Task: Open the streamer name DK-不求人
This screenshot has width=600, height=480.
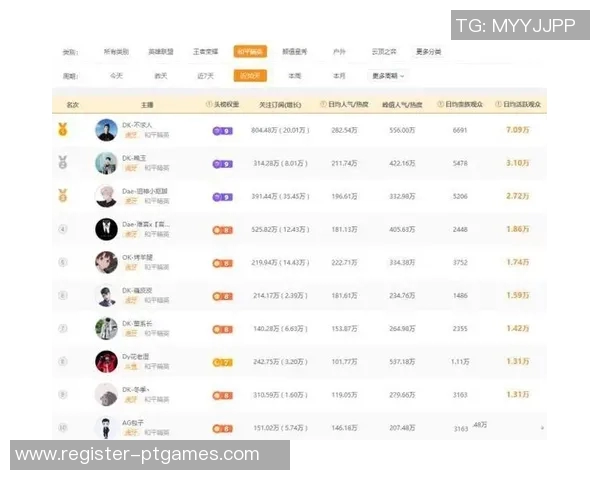Action: click(137, 125)
